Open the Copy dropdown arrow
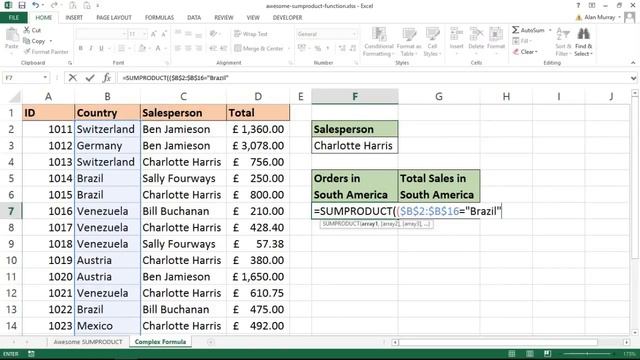 51,41
